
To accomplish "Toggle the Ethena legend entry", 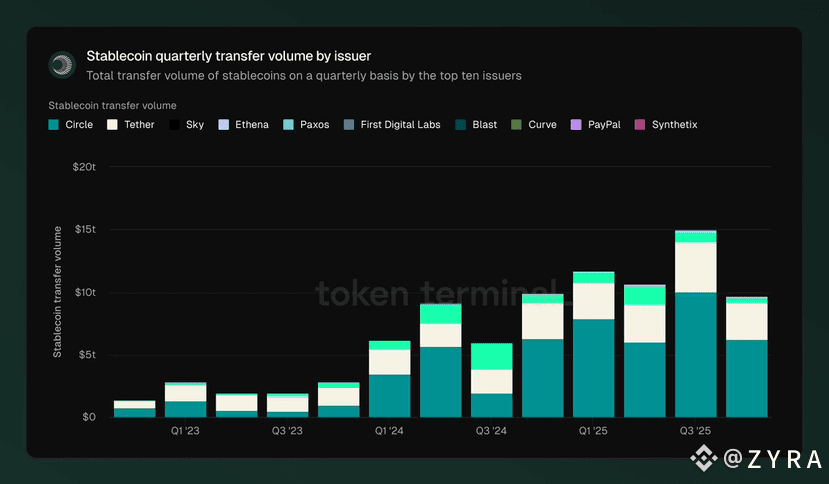I will 243,125.
